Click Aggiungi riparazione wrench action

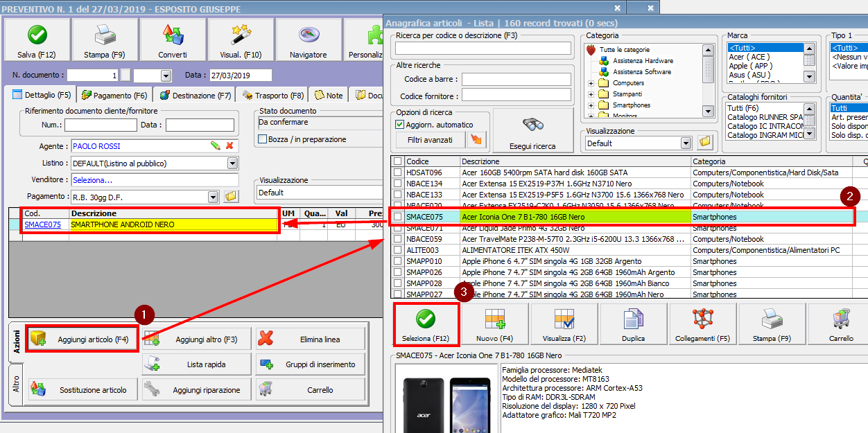pyautogui.click(x=197, y=389)
